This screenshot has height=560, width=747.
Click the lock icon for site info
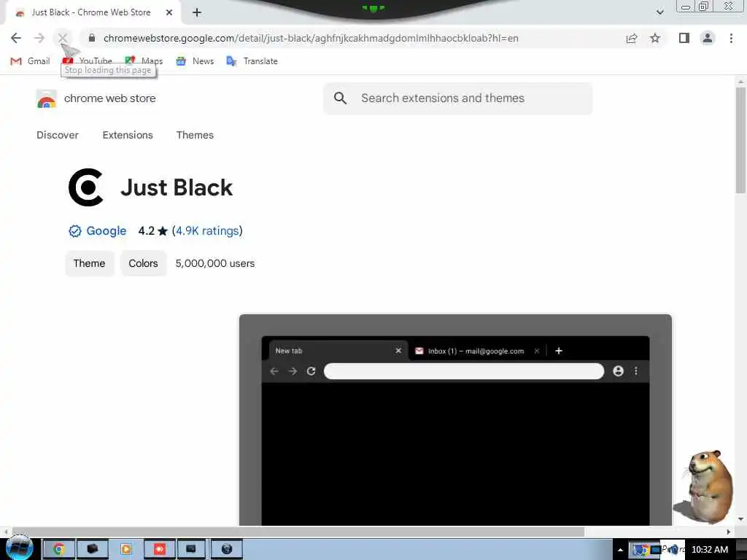(91, 38)
